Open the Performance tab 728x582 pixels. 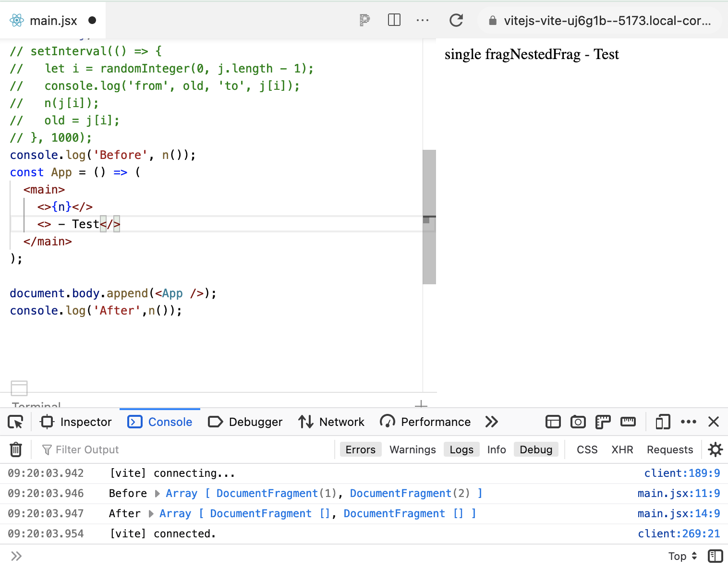tap(425, 422)
